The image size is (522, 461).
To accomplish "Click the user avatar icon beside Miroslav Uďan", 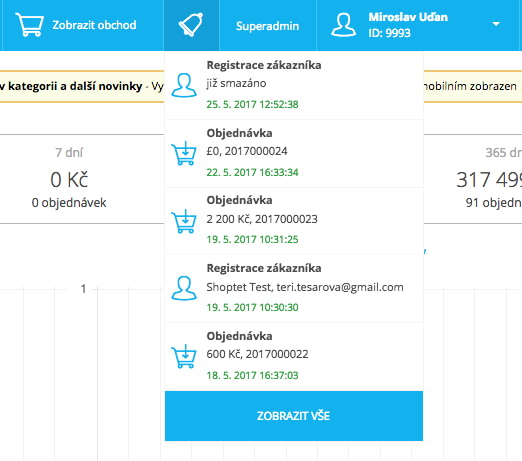I will point(343,25).
